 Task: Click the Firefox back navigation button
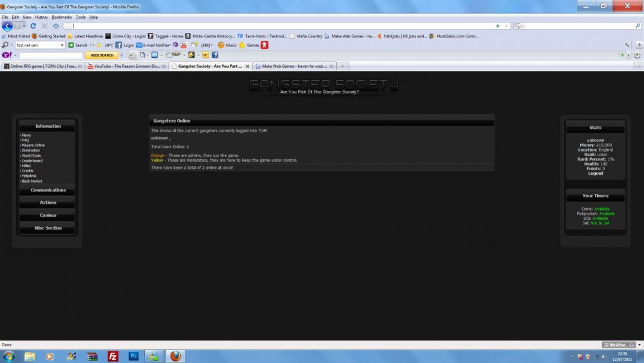point(7,26)
